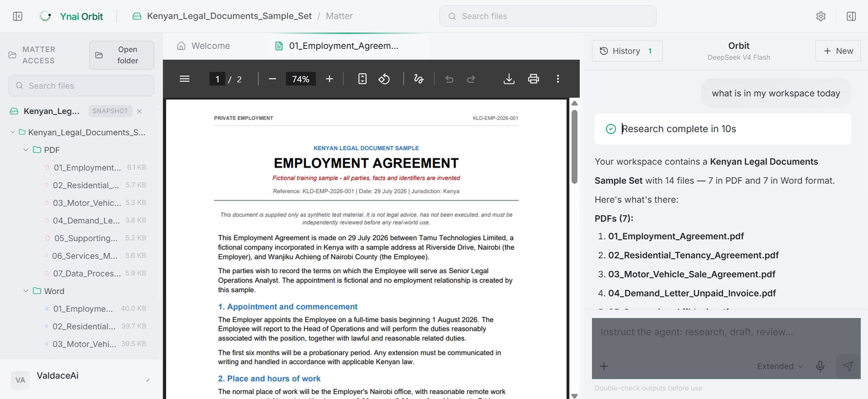Select the 01_Employment_Agreem... tab
The image size is (868, 399).
[x=337, y=46]
